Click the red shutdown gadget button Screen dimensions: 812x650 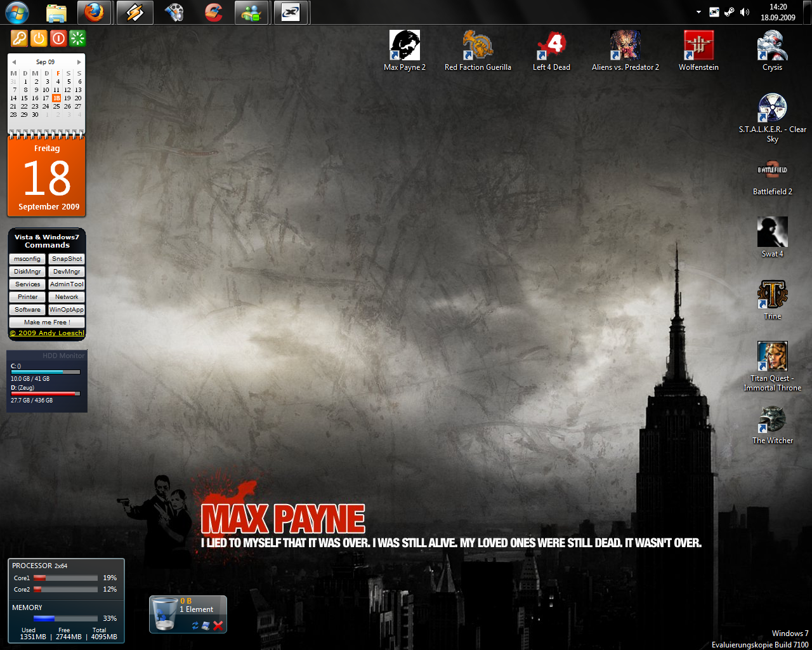coord(58,39)
